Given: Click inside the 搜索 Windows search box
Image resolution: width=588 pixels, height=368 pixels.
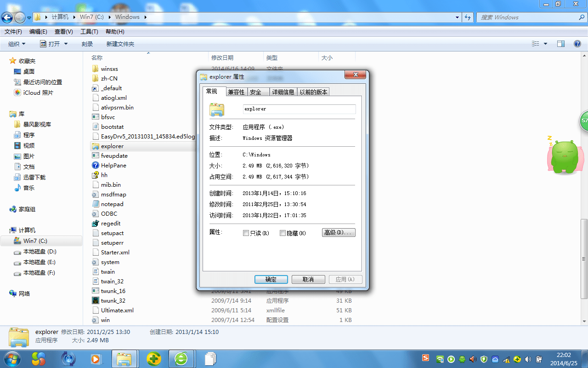Looking at the screenshot, I should coord(528,17).
